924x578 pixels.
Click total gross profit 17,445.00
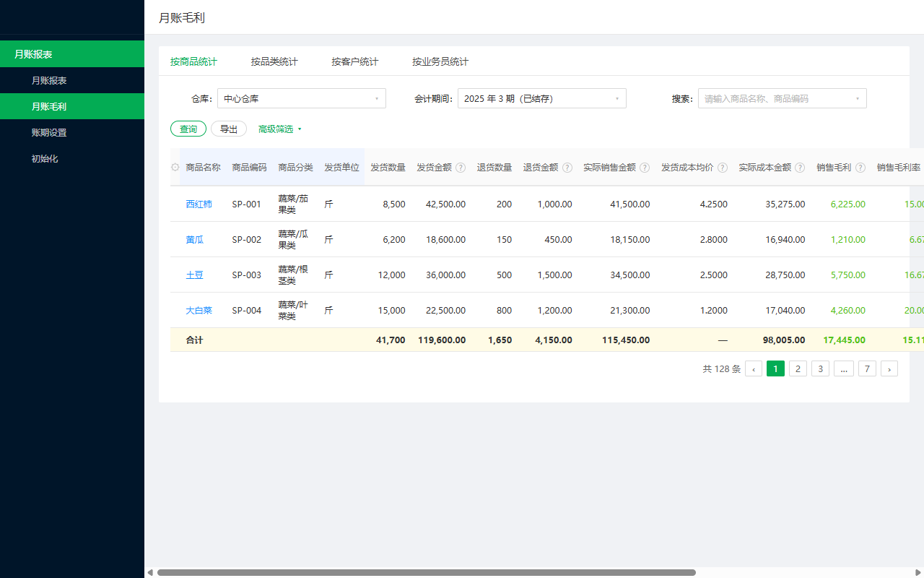(x=844, y=340)
